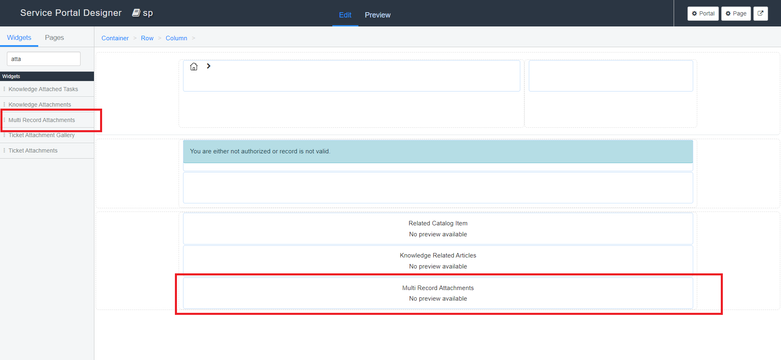This screenshot has width=781, height=360.
Task: Open the external link icon button
Action: coord(760,14)
